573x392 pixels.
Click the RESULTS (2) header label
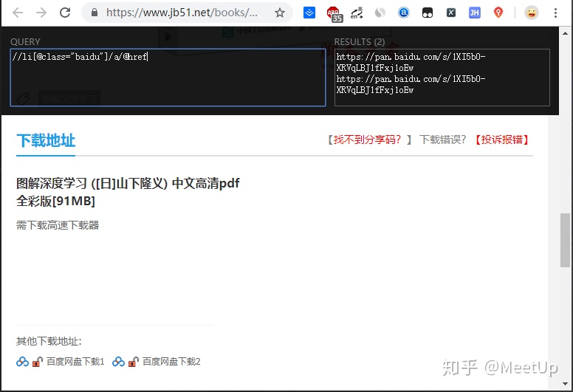[360, 41]
